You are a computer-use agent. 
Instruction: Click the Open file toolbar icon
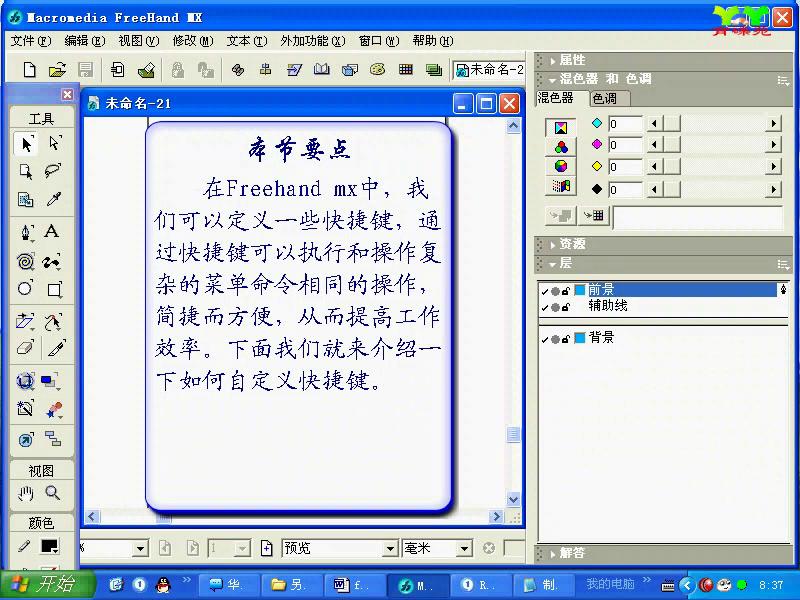click(x=57, y=70)
